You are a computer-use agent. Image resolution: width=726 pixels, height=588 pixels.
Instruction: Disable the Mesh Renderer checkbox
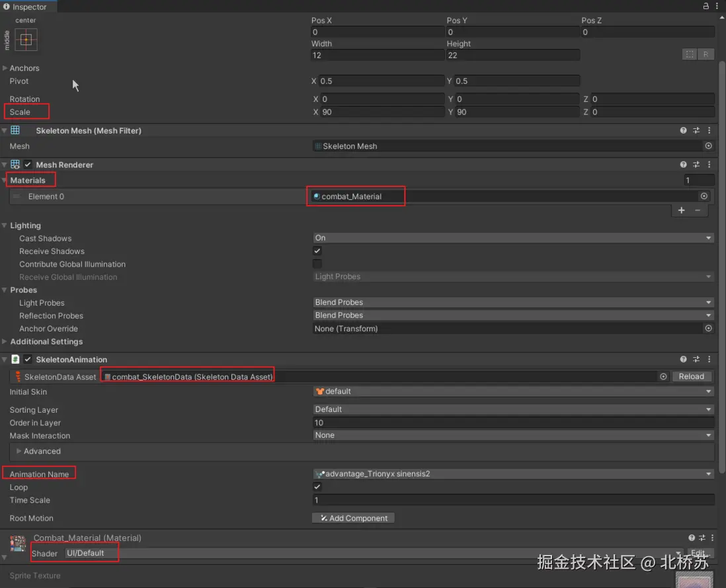pos(28,164)
